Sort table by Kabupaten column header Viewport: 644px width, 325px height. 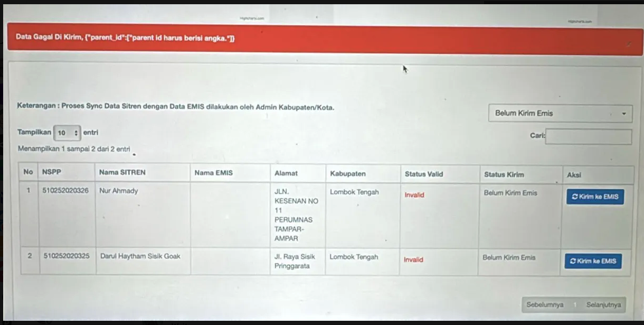click(348, 174)
